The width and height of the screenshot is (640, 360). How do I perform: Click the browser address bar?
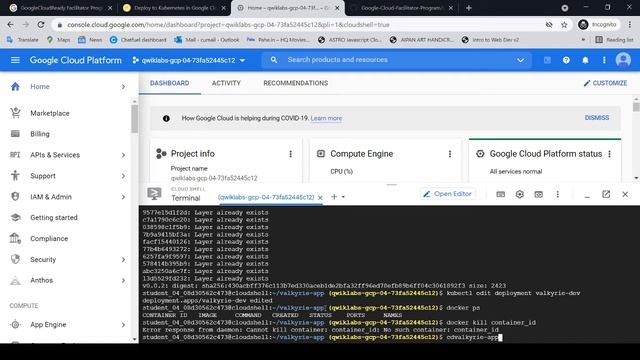pos(302,24)
